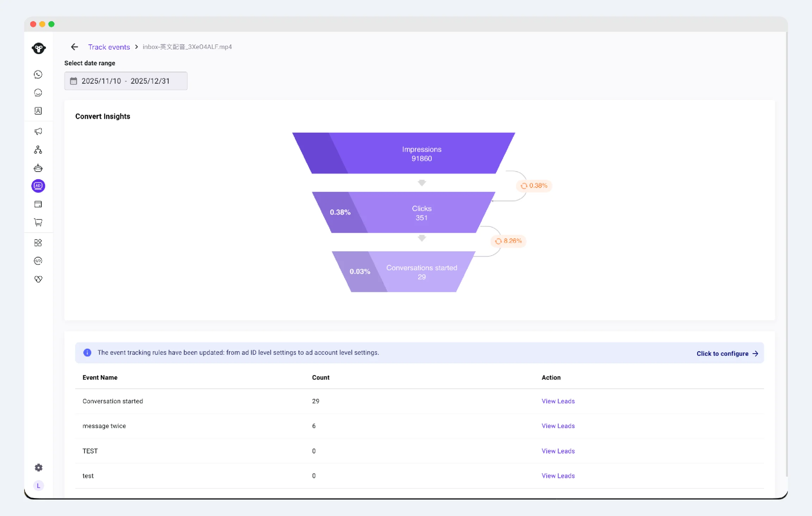
Task: Open the flow builder icon
Action: (38, 150)
